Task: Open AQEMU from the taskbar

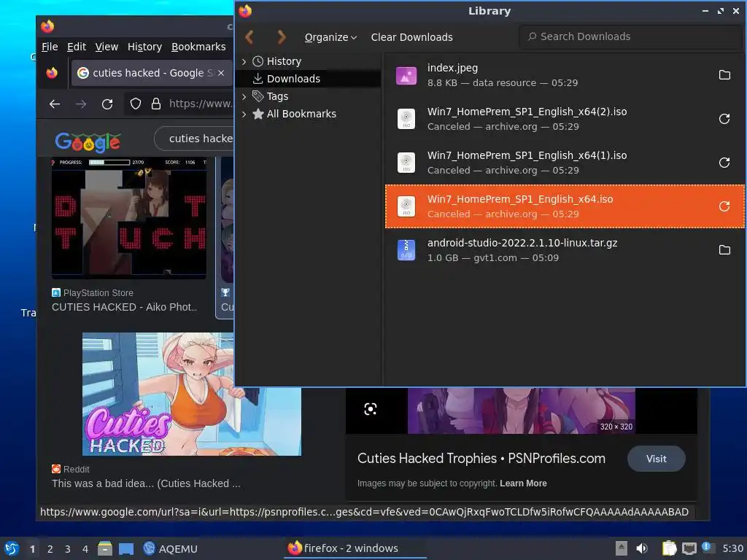Action: pos(170,548)
